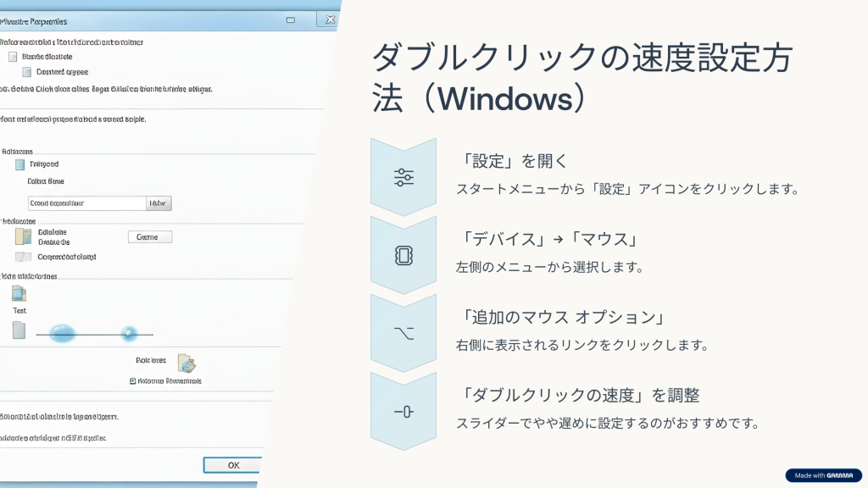Viewport: 868px width, 488px height.
Task: Click the document icon left of the slider track
Action: tap(19, 330)
